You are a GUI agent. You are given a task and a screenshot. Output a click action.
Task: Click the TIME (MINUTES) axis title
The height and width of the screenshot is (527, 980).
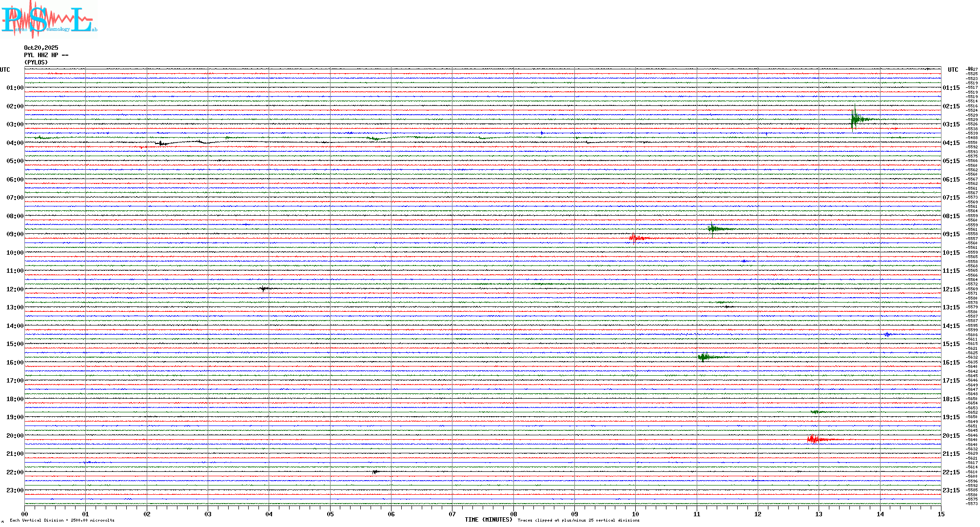(x=488, y=520)
